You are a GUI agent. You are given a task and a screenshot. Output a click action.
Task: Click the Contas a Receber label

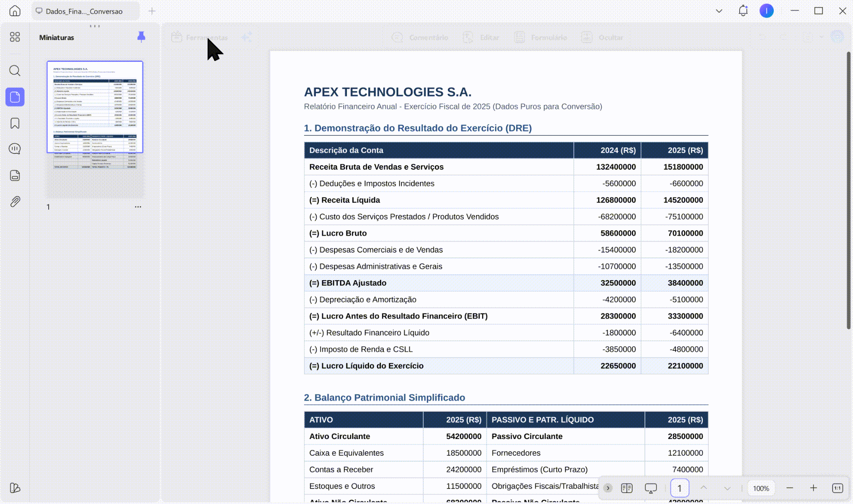341,469
